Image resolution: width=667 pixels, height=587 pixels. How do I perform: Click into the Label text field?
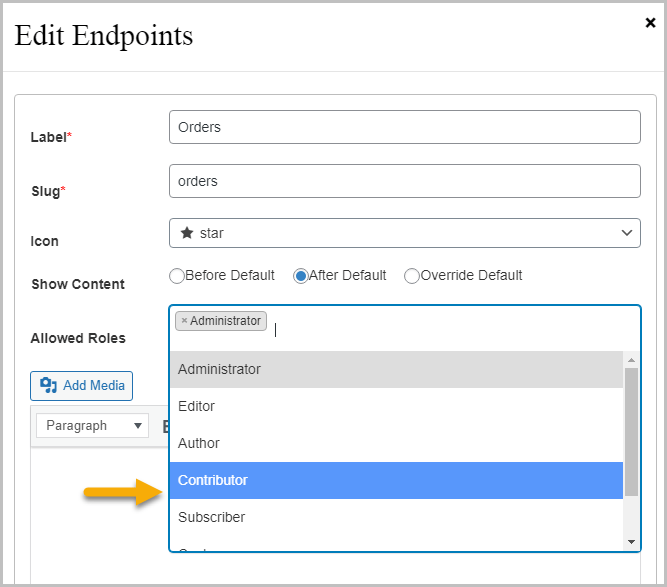click(x=405, y=127)
